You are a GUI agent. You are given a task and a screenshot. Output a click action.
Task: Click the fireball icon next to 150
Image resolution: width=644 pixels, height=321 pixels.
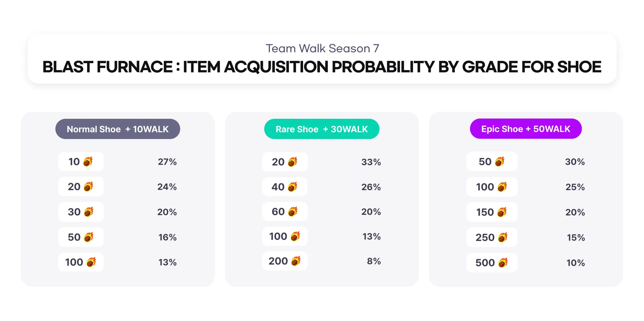coord(502,212)
